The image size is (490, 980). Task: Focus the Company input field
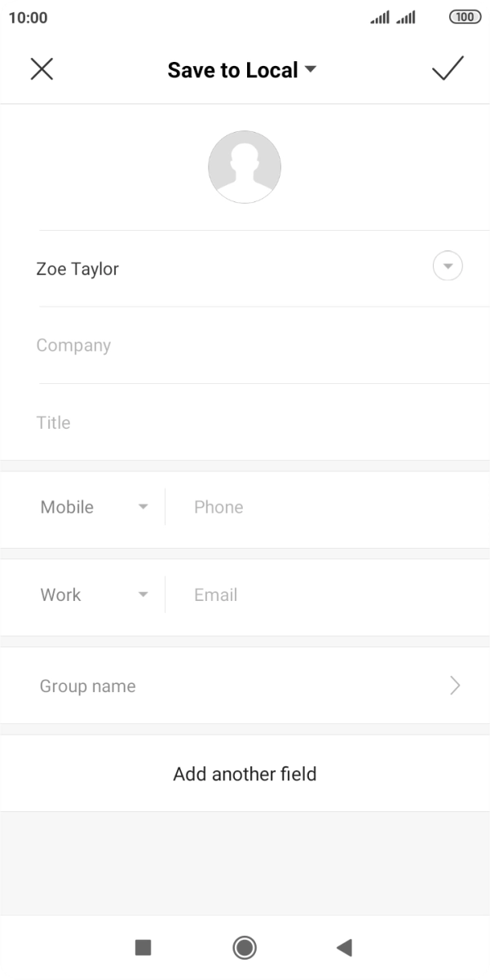click(x=245, y=346)
